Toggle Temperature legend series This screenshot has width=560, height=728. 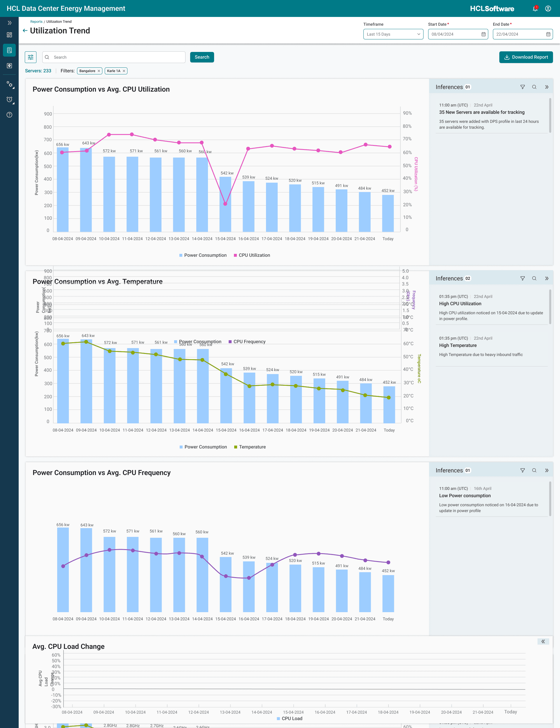pyautogui.click(x=250, y=447)
